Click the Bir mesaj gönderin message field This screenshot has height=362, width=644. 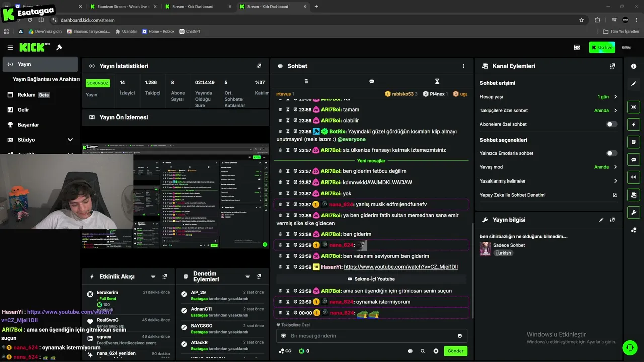[x=371, y=336]
